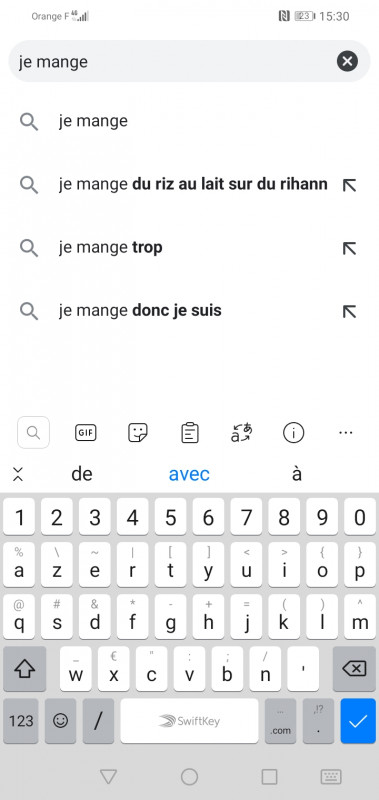The width and height of the screenshot is (379, 800).
Task: Open the clipboard icon in keyboard toolbar
Action: pos(190,433)
